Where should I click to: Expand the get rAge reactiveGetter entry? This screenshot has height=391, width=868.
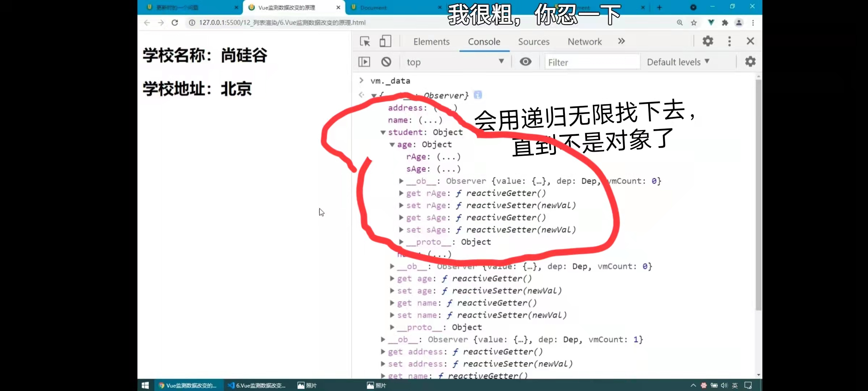pyautogui.click(x=401, y=193)
